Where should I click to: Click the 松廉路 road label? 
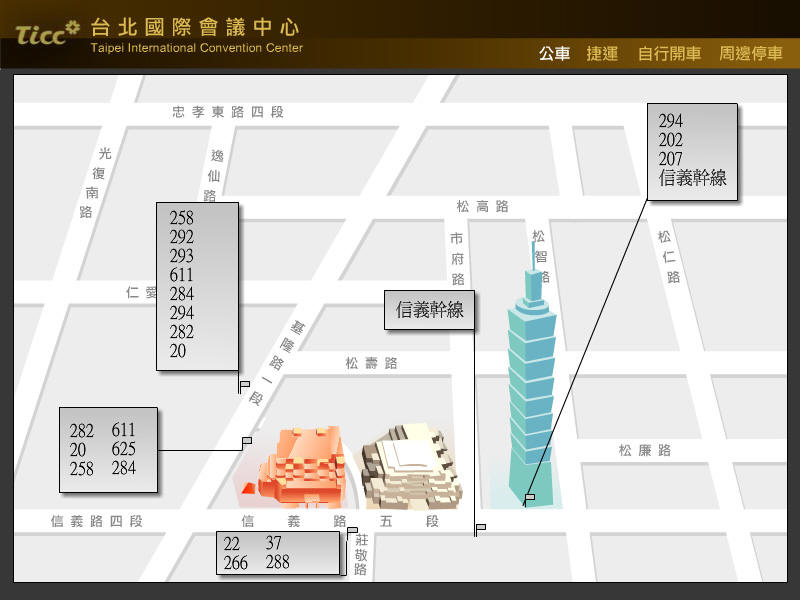tap(644, 450)
